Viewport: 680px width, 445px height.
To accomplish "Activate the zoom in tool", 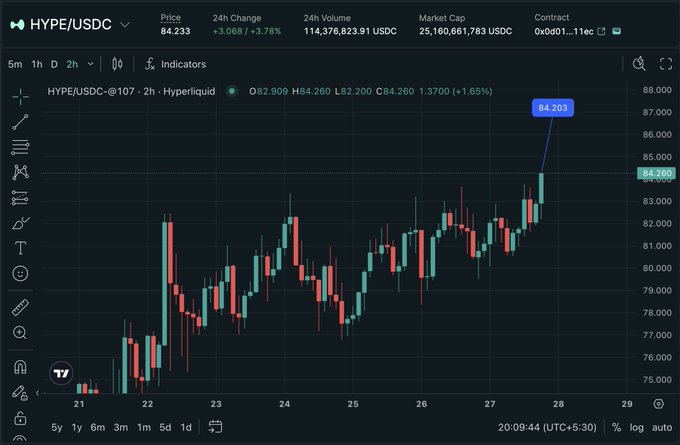I will (x=20, y=333).
